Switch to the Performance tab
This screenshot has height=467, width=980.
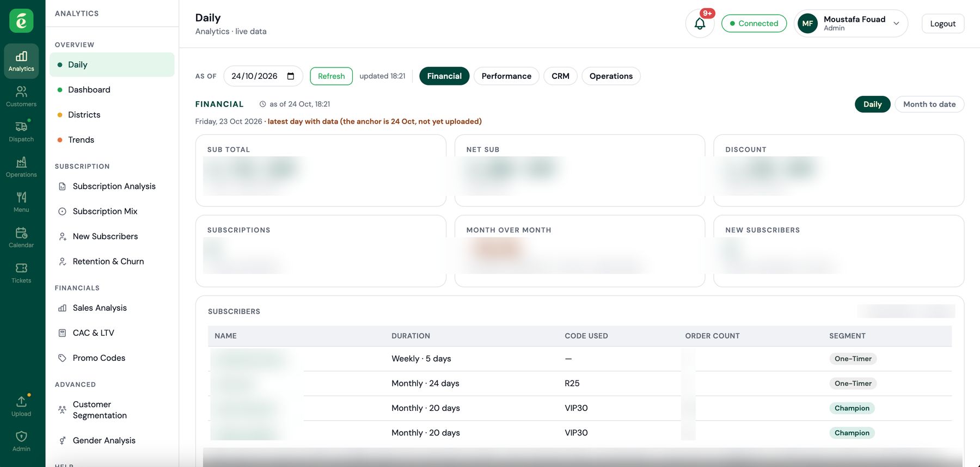506,76
